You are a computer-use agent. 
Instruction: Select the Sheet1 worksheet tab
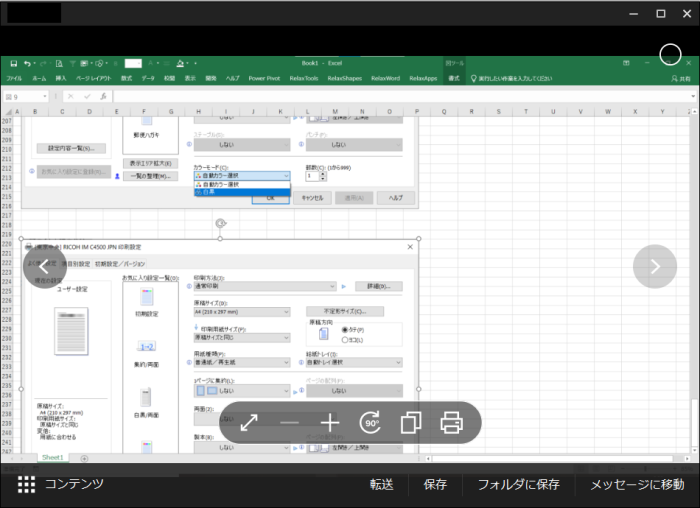click(53, 458)
